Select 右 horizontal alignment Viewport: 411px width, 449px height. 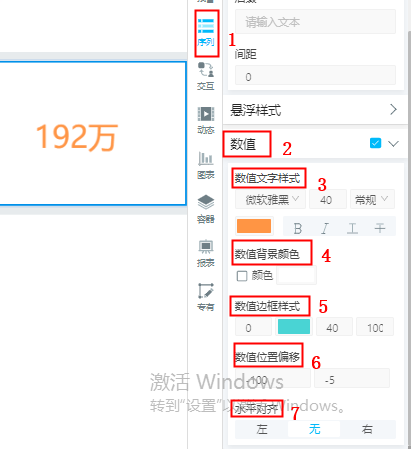click(368, 429)
